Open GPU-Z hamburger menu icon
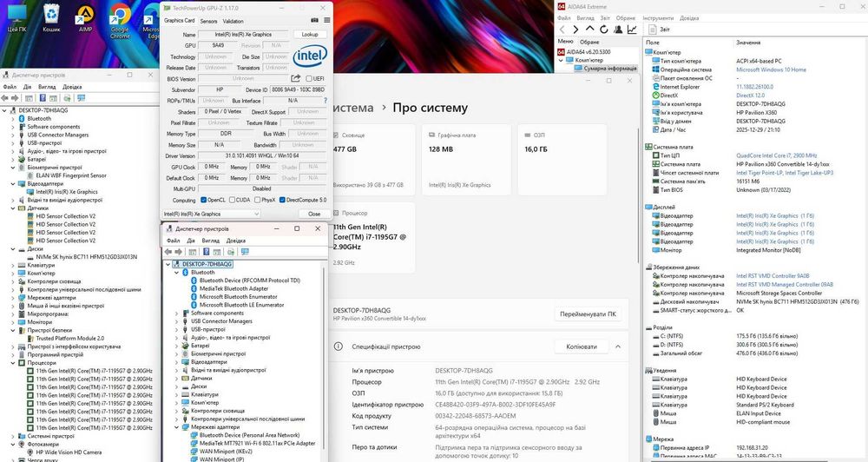Screen dimensions: 868x462 click(x=326, y=21)
